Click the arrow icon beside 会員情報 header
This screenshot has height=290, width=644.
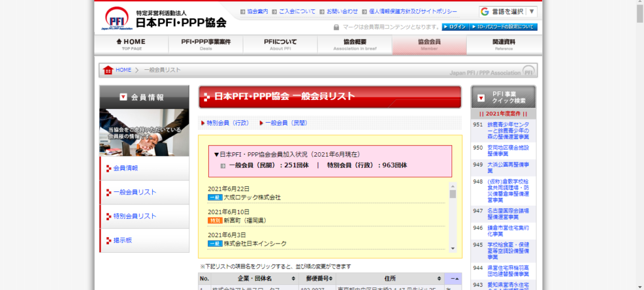[x=123, y=98]
